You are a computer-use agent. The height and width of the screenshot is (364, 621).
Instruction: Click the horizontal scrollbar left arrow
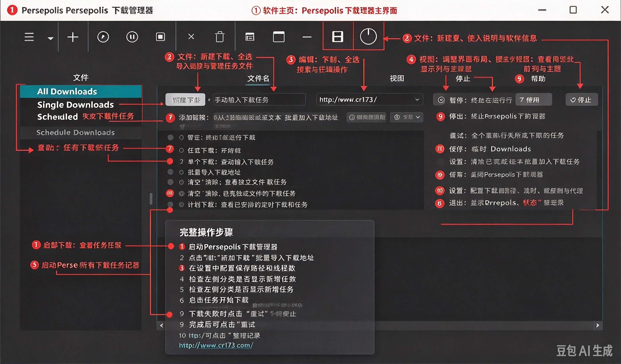click(161, 325)
